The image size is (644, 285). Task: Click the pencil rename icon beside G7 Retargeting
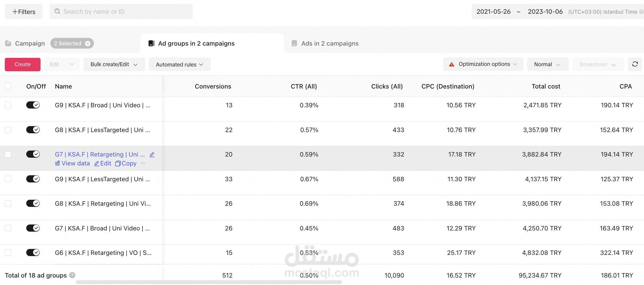point(152,154)
